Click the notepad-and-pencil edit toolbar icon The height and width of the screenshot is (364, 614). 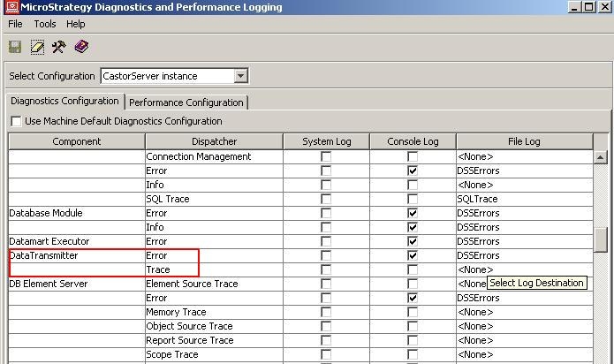click(x=37, y=48)
